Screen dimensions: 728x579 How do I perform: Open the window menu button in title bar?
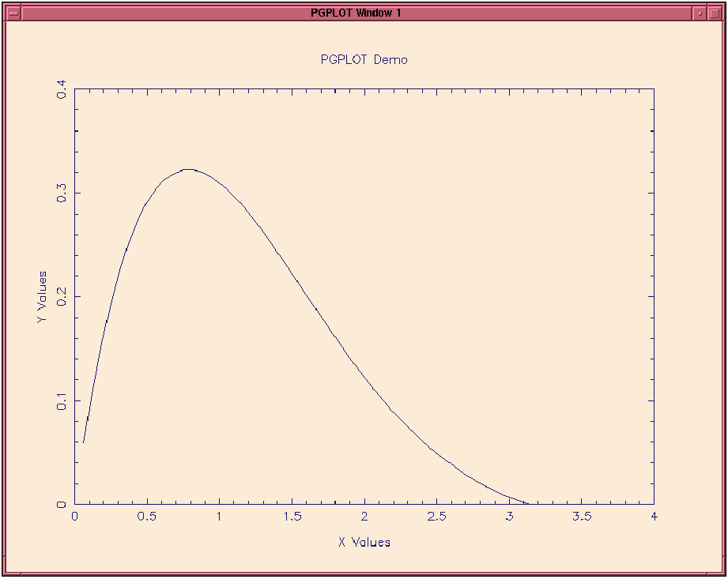click(x=13, y=13)
